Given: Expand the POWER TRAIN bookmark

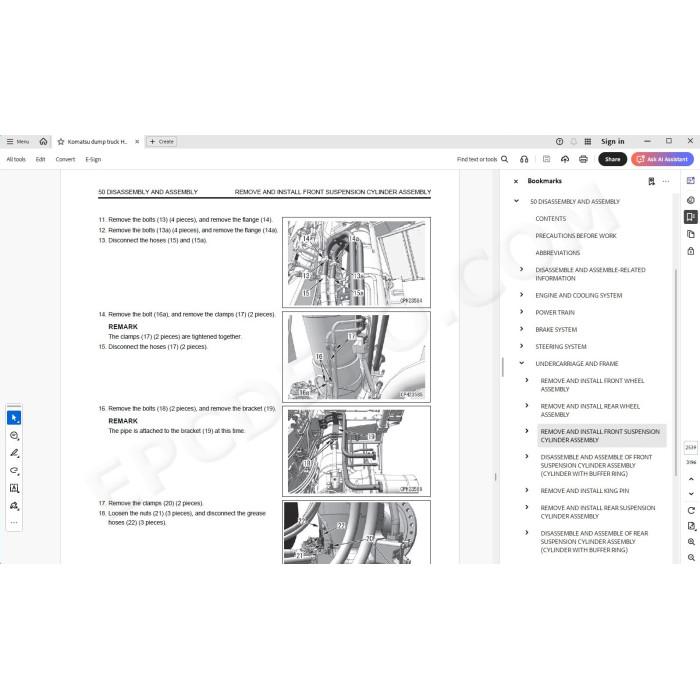Looking at the screenshot, I should tap(521, 312).
